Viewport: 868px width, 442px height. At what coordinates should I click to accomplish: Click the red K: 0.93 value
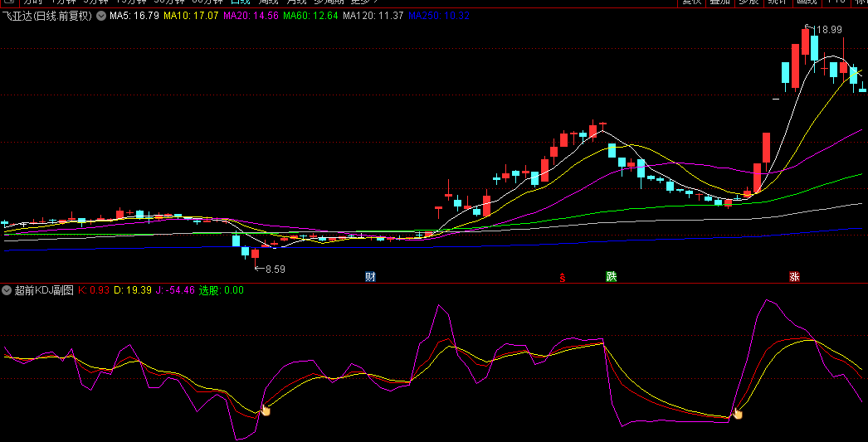coord(94,290)
